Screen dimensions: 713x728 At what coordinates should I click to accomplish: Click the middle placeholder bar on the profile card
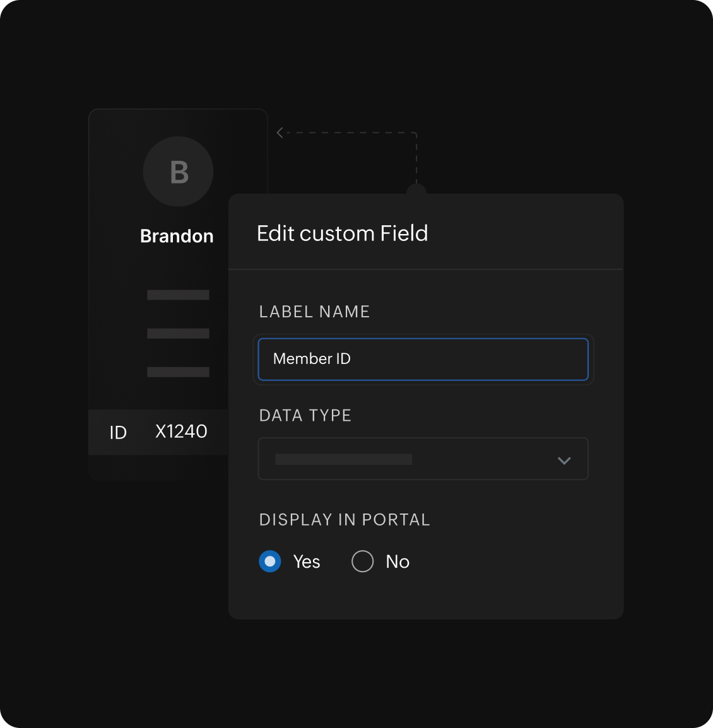(x=178, y=333)
